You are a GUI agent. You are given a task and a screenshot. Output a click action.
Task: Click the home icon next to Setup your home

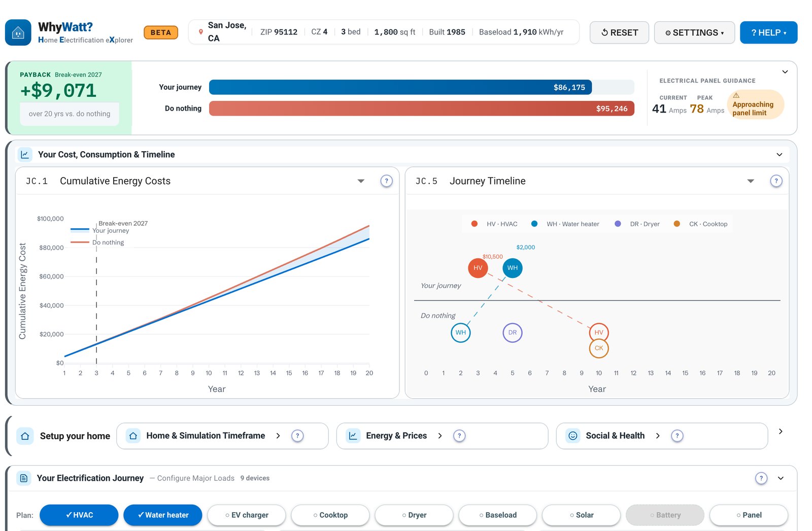click(x=25, y=436)
